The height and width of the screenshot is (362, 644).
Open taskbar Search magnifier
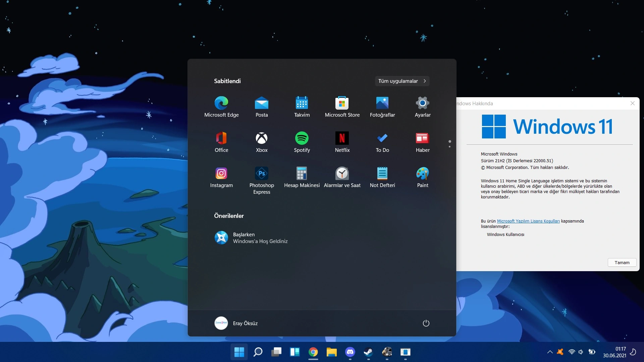point(258,352)
